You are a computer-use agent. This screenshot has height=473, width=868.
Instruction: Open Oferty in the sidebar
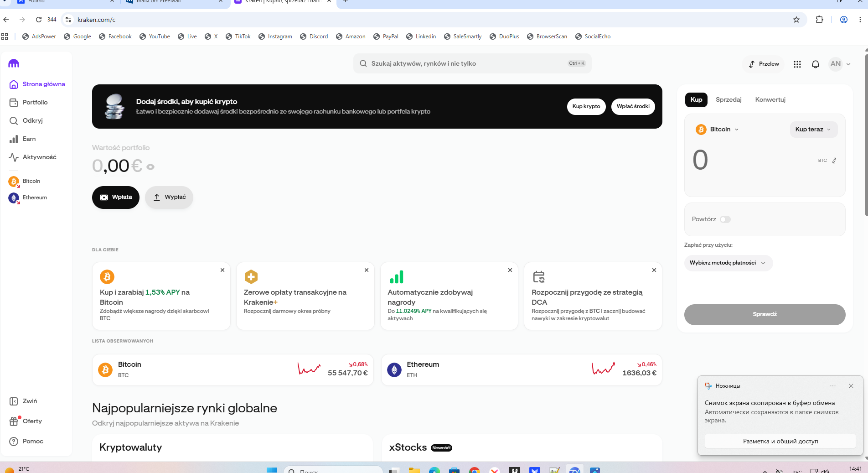[x=26, y=421]
